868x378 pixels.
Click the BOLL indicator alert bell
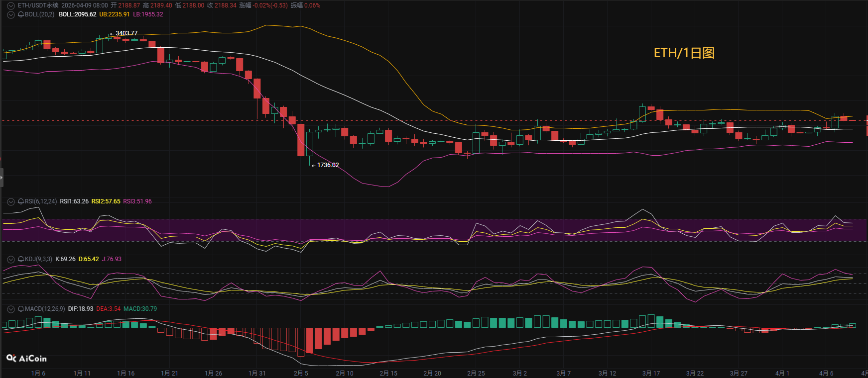point(21,14)
